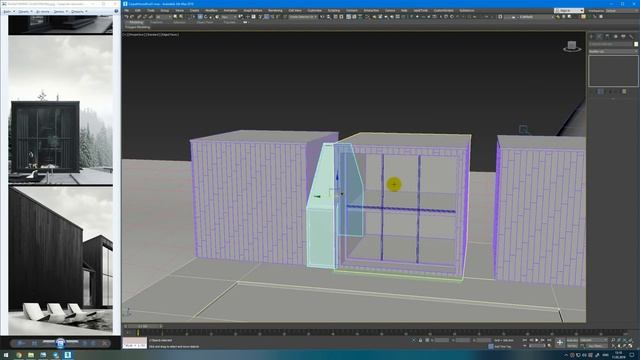Switch to the Display command panel tab
This screenshot has height=360, width=640.
coord(623,36)
